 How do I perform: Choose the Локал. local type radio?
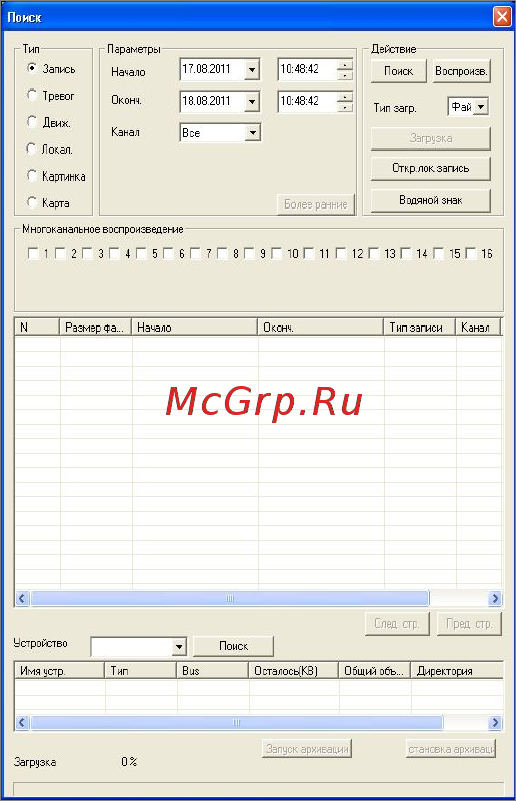(32, 149)
